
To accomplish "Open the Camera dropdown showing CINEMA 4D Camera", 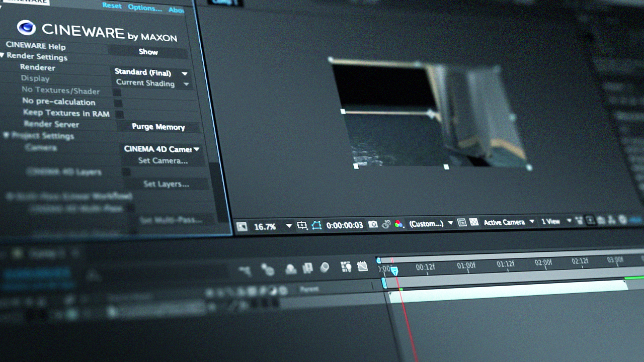I will point(161,149).
